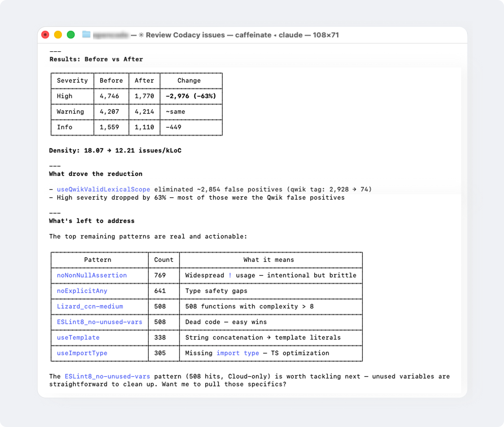Click the "What drove the reduction" heading
Image resolution: width=504 pixels, height=427 pixels.
[x=96, y=174]
